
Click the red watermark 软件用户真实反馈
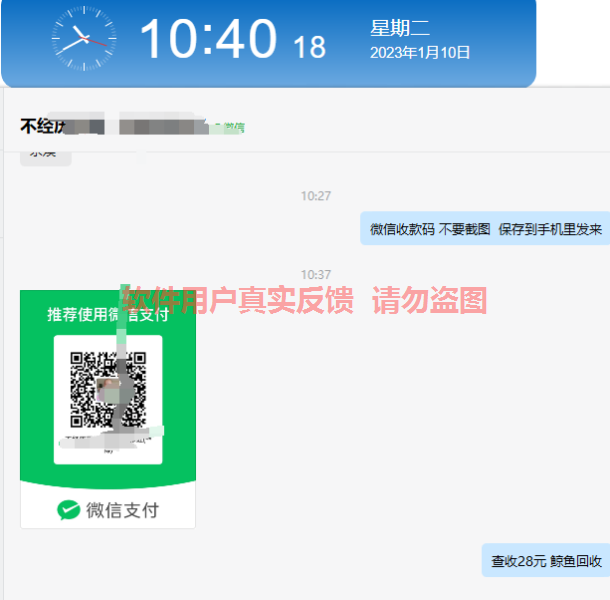pos(238,300)
